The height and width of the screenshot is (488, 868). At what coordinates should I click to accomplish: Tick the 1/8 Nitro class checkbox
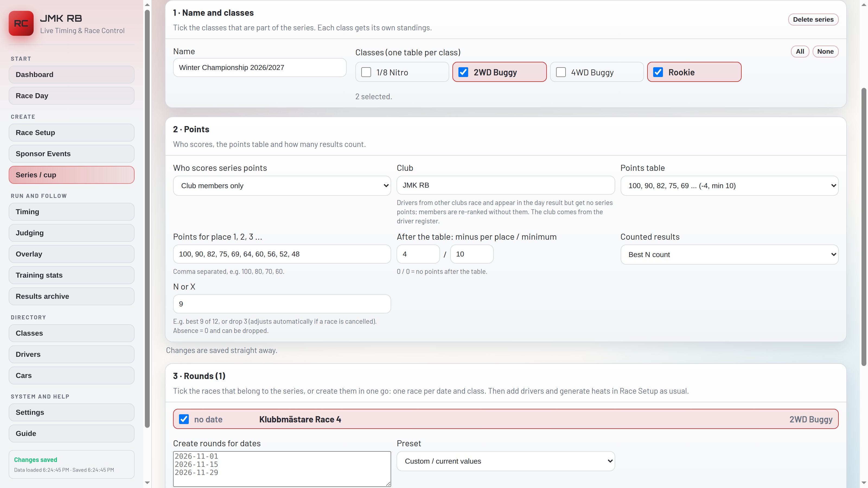[x=366, y=72]
